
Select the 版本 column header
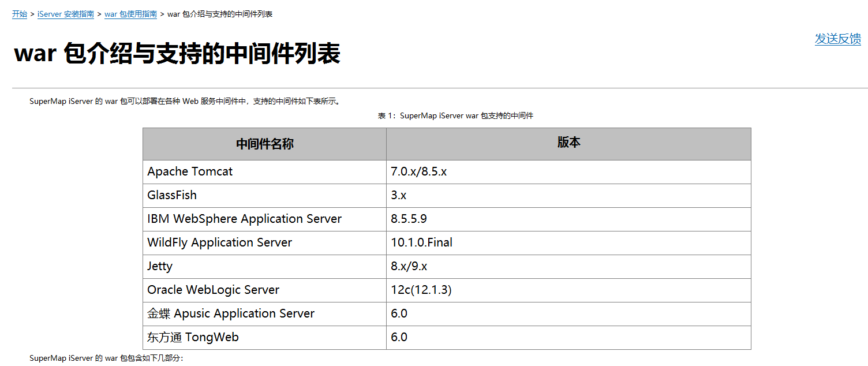[x=568, y=143]
